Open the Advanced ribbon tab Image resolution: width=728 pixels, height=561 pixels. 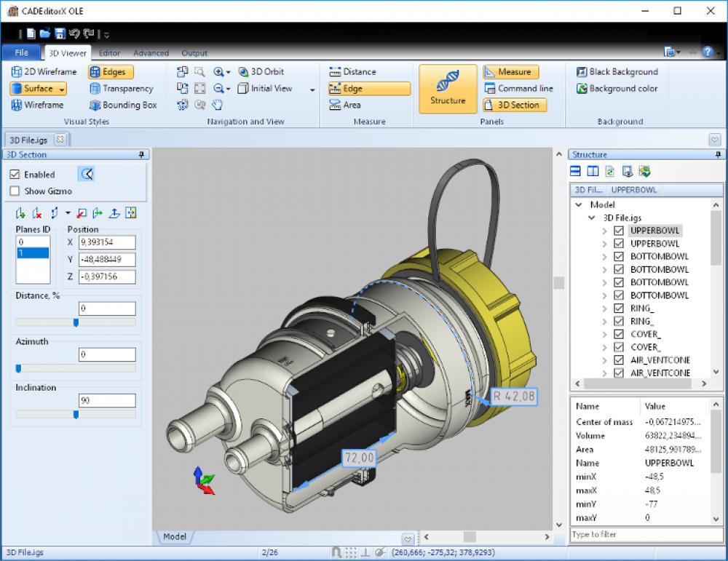coord(151,52)
